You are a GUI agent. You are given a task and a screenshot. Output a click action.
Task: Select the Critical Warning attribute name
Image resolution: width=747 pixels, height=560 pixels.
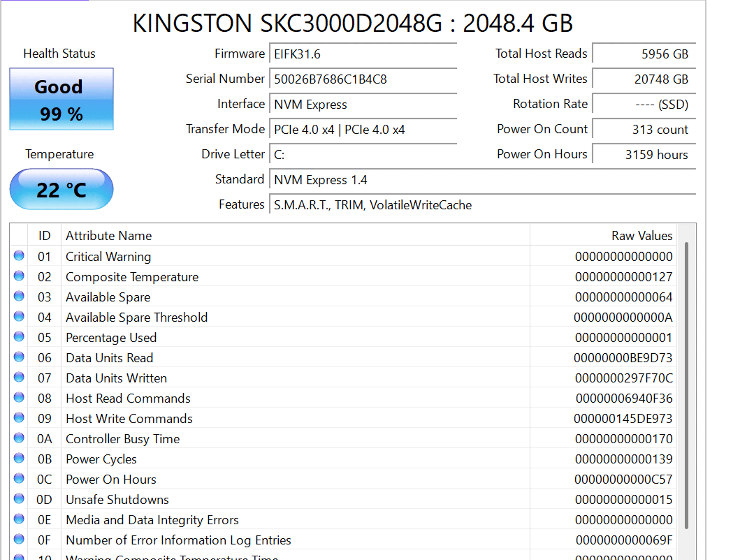108,257
